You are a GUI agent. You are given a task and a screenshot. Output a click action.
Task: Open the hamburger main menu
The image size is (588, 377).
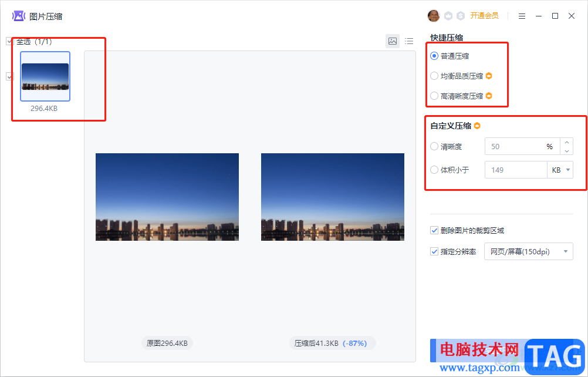(x=522, y=16)
